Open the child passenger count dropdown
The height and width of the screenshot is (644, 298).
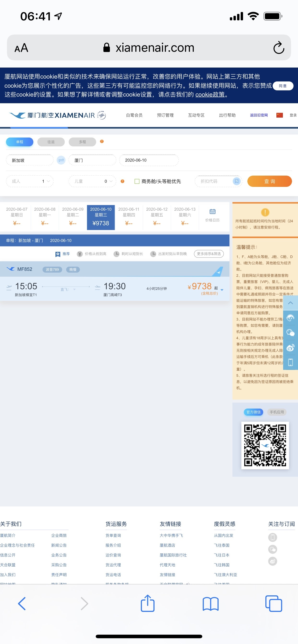92,181
